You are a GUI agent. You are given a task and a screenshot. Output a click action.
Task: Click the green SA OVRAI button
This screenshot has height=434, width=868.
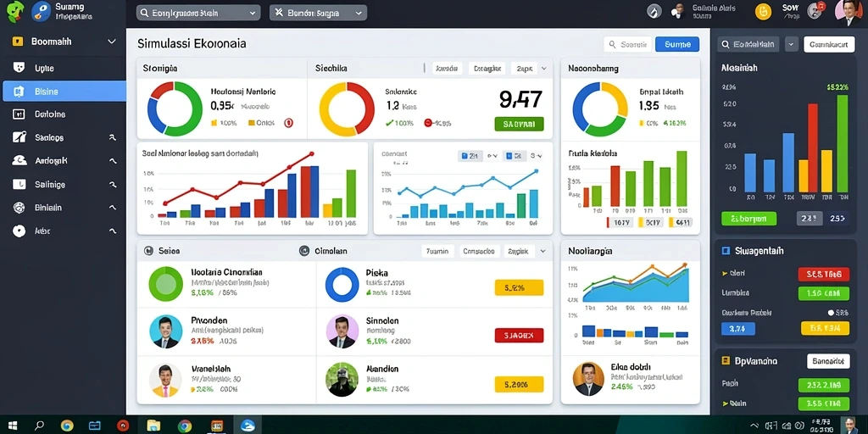(x=519, y=124)
